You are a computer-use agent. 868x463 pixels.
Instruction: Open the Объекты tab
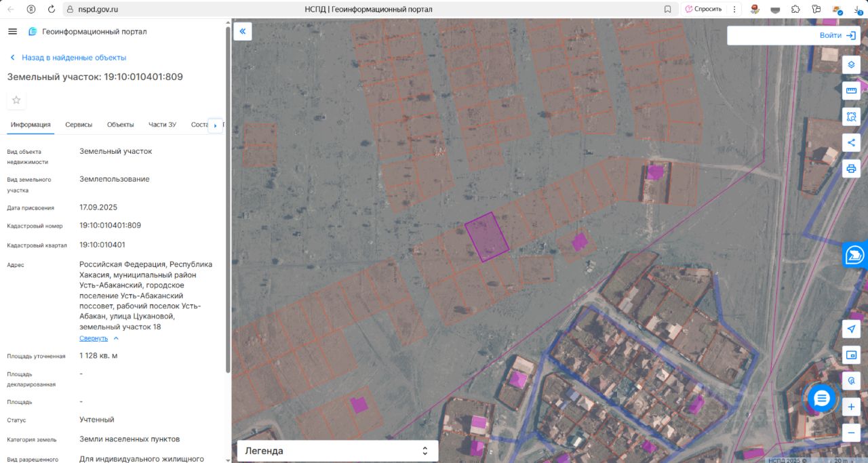121,125
